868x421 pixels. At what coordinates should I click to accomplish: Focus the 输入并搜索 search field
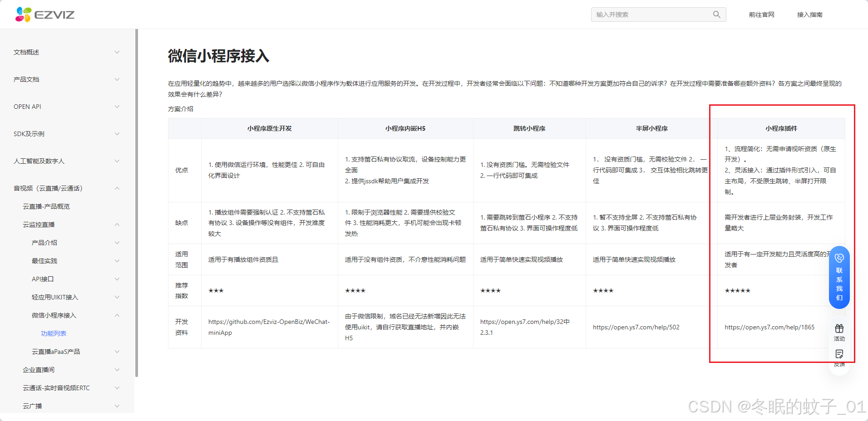[x=658, y=15]
